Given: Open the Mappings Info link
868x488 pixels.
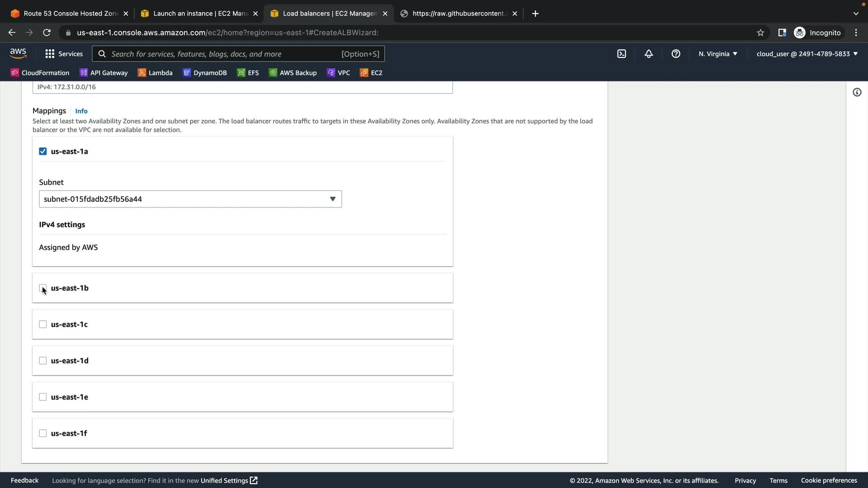Looking at the screenshot, I should [x=81, y=111].
